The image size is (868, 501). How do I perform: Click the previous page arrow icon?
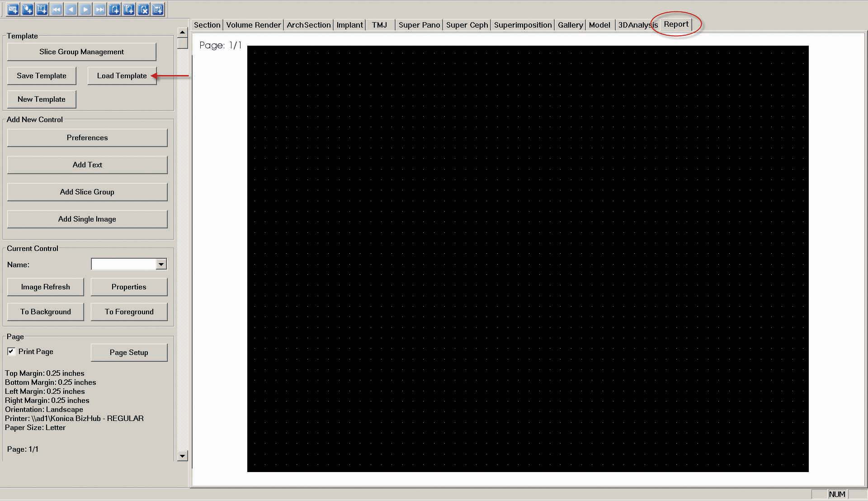click(x=71, y=9)
